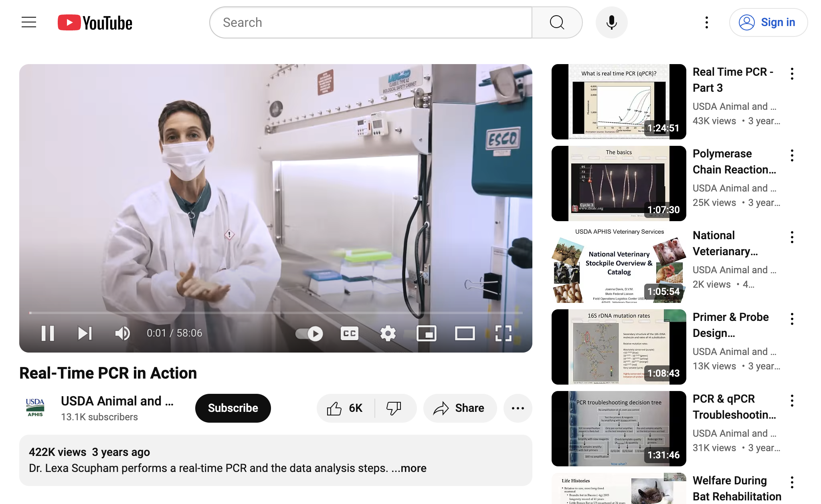This screenshot has width=821, height=504.
Task: Click the search magnifier button
Action: click(557, 22)
